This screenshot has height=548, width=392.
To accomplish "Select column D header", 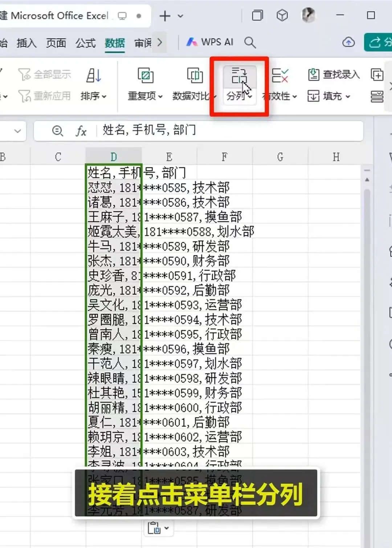I will (x=114, y=157).
